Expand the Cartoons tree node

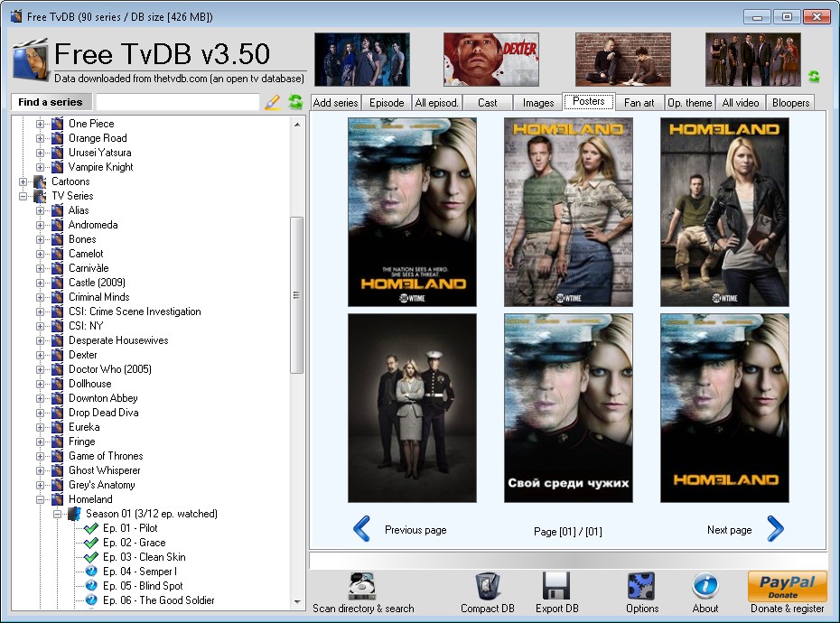[23, 182]
